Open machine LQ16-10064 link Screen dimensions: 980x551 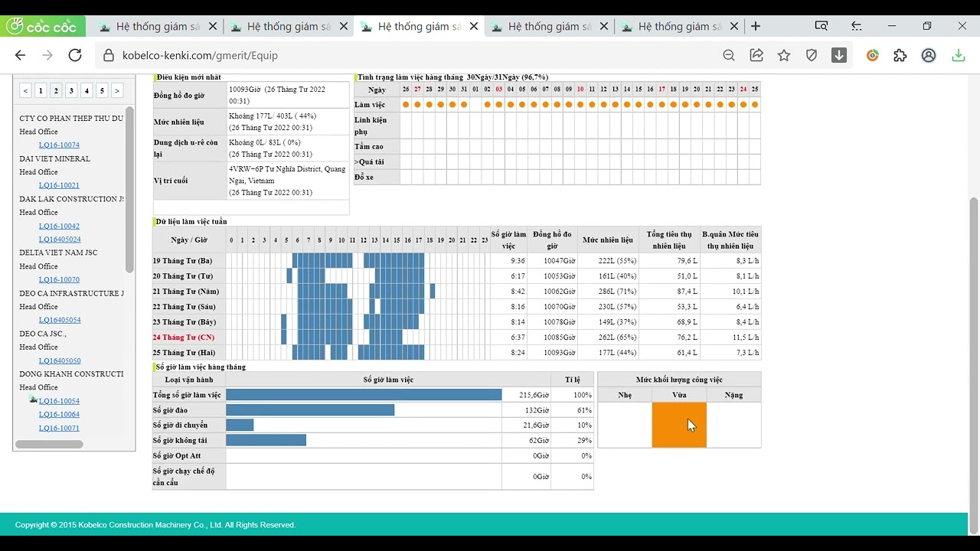click(x=59, y=414)
